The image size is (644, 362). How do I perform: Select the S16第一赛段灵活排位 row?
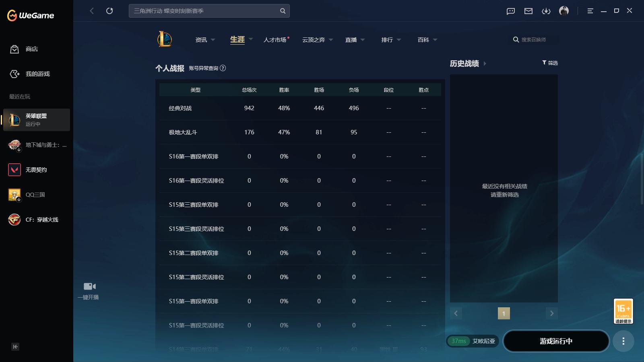[300, 181]
